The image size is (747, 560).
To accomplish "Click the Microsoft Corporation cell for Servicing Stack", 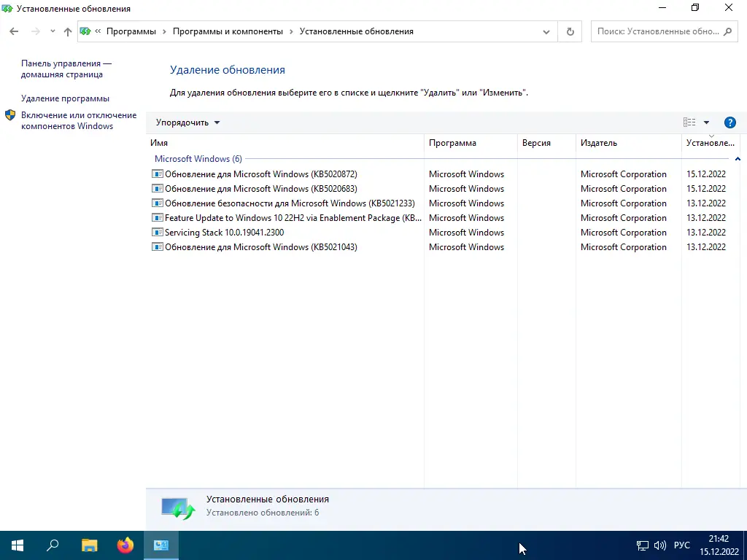I will [x=623, y=233].
